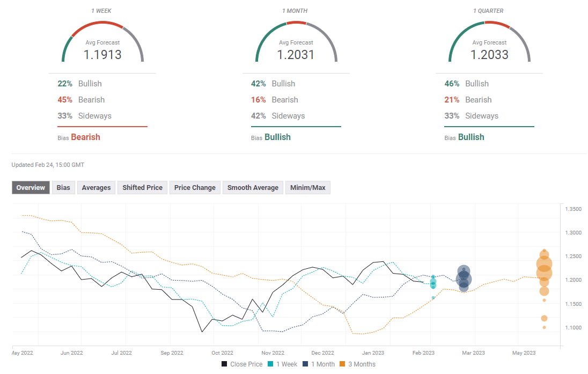This screenshot has height=374, width=588.
Task: Click the large dark blue 1 Month bubble
Action: (x=464, y=279)
